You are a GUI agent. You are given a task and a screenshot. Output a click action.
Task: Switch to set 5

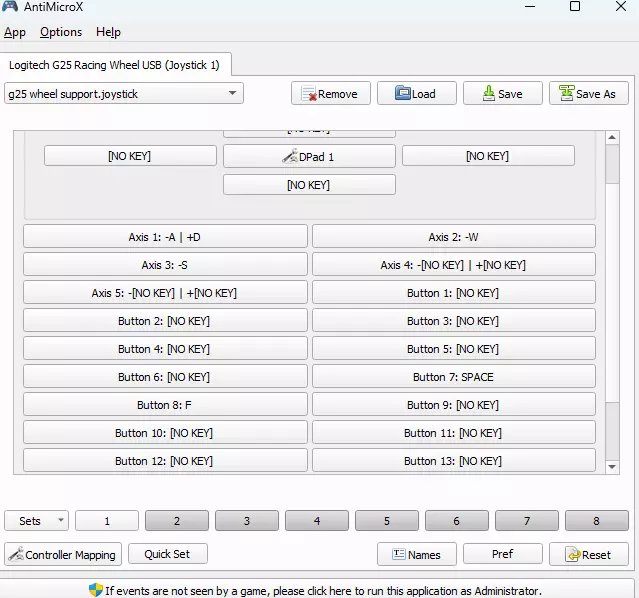pos(387,521)
